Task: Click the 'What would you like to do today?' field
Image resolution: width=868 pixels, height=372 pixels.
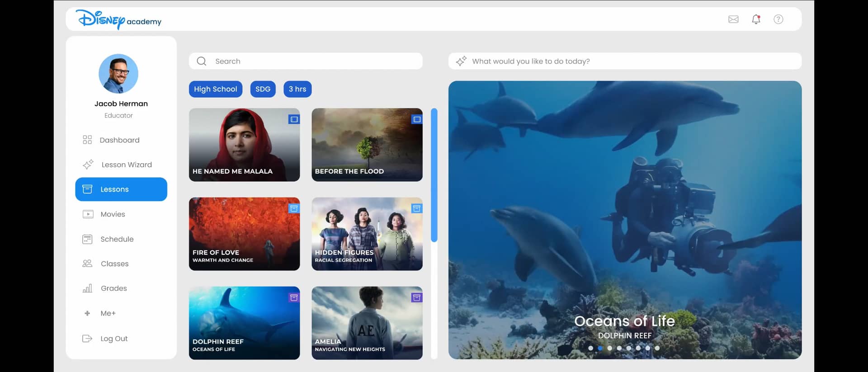Action: coord(624,61)
